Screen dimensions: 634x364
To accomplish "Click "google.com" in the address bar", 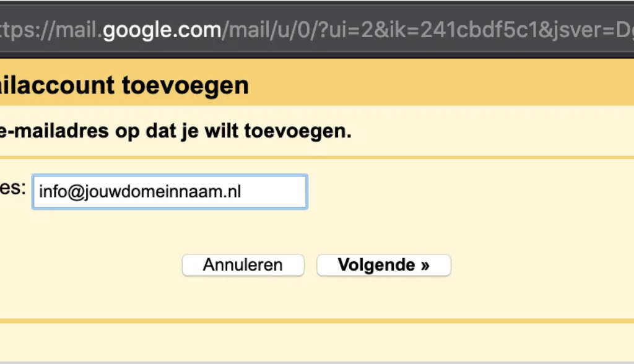I will click(162, 30).
